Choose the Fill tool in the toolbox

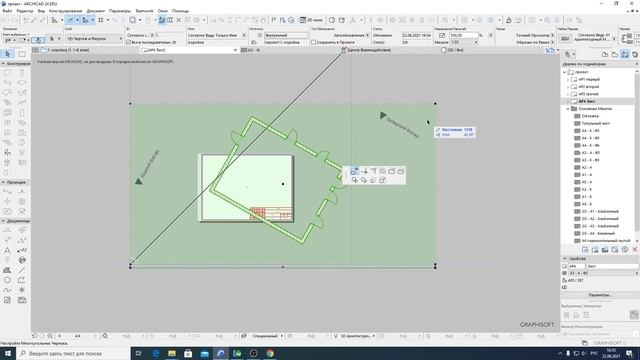coord(7,270)
